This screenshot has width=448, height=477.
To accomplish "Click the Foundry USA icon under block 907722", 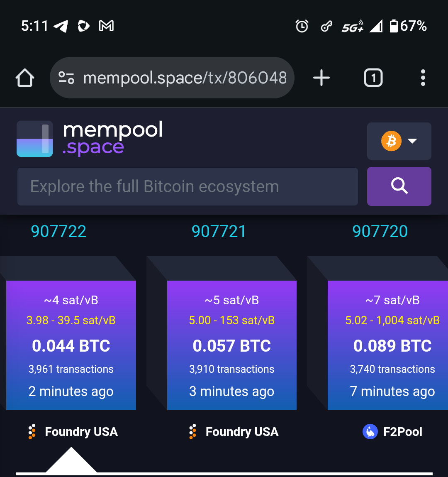I will [x=32, y=431].
